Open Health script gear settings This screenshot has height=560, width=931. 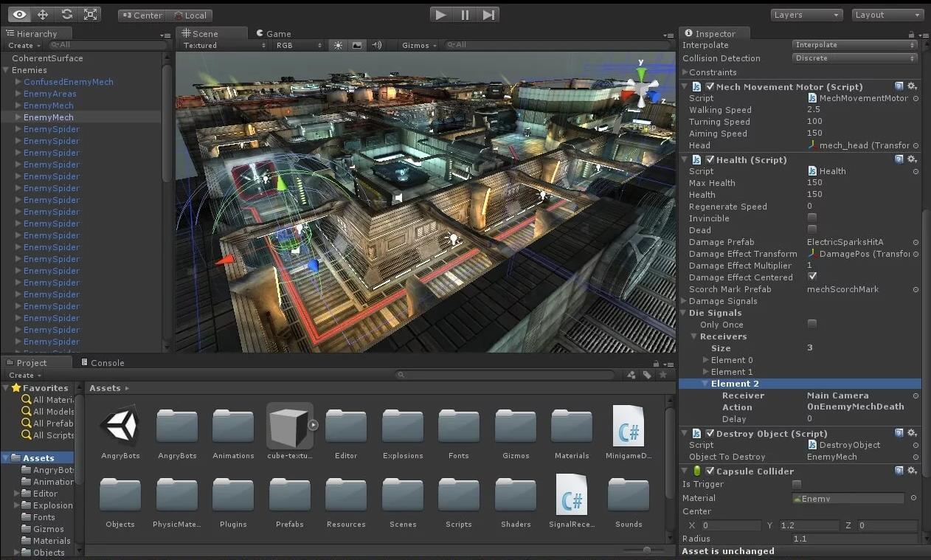tap(913, 159)
